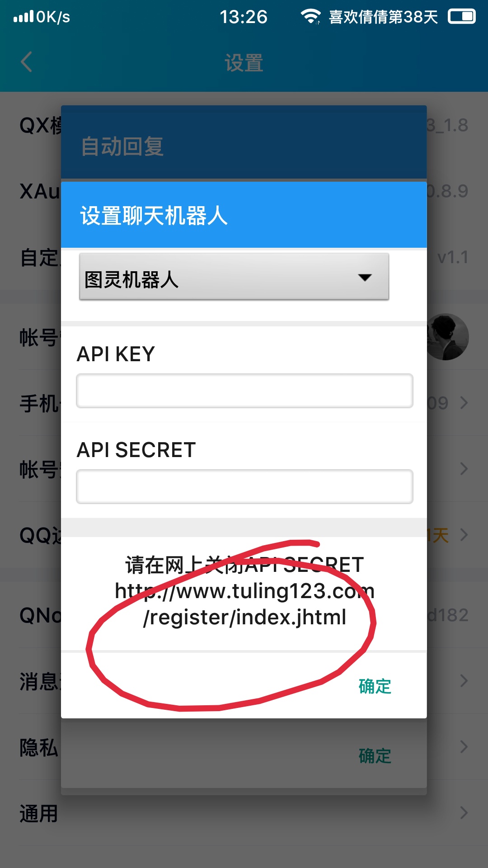Click the dropdown arrow beside 图灵机器人
Viewport: 488px width, 868px height.
point(365,277)
